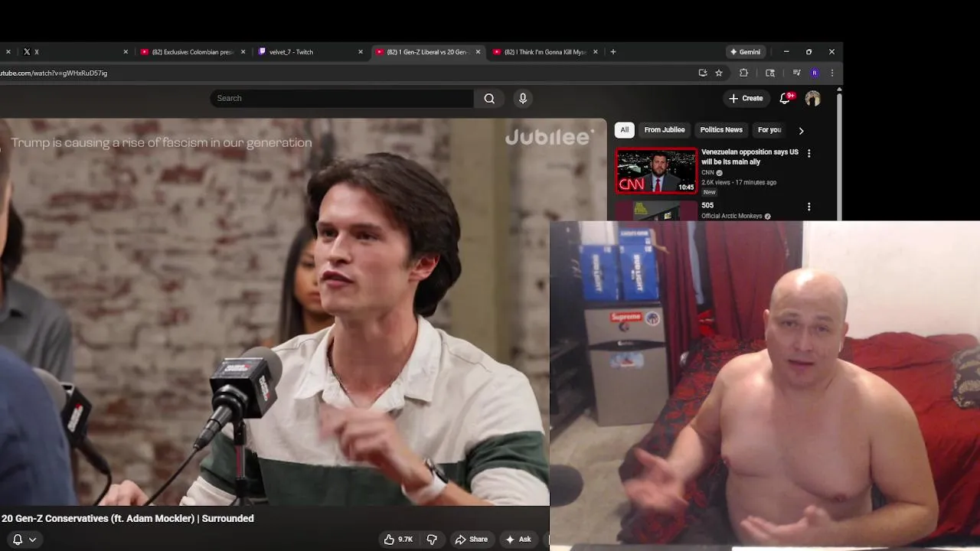The width and height of the screenshot is (980, 551).
Task: Focus the YouTube search field
Action: coord(341,98)
